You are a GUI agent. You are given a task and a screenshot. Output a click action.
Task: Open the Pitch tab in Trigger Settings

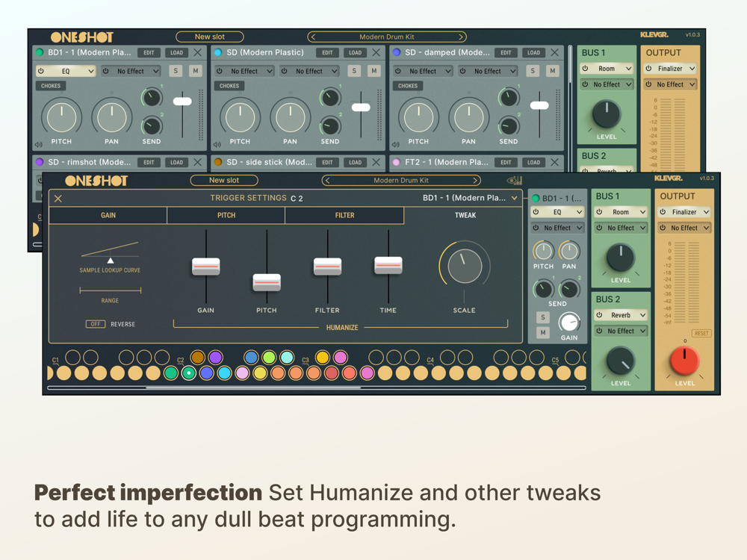(x=226, y=215)
